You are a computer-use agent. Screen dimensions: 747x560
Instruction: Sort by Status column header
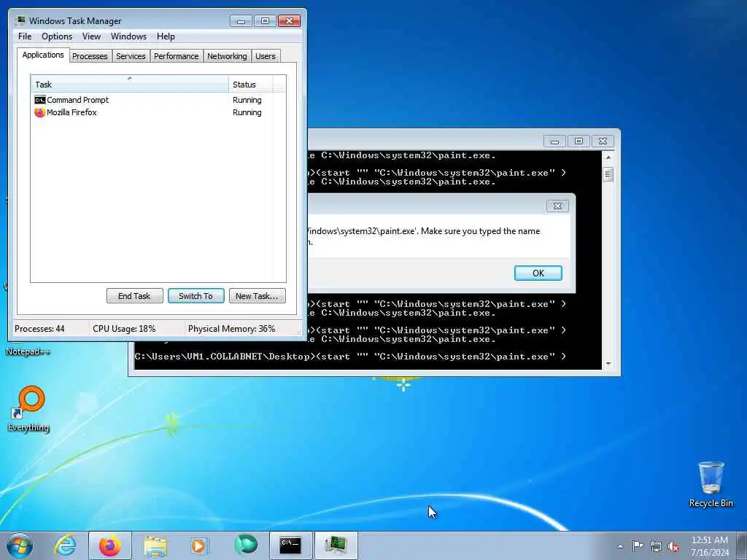point(251,85)
